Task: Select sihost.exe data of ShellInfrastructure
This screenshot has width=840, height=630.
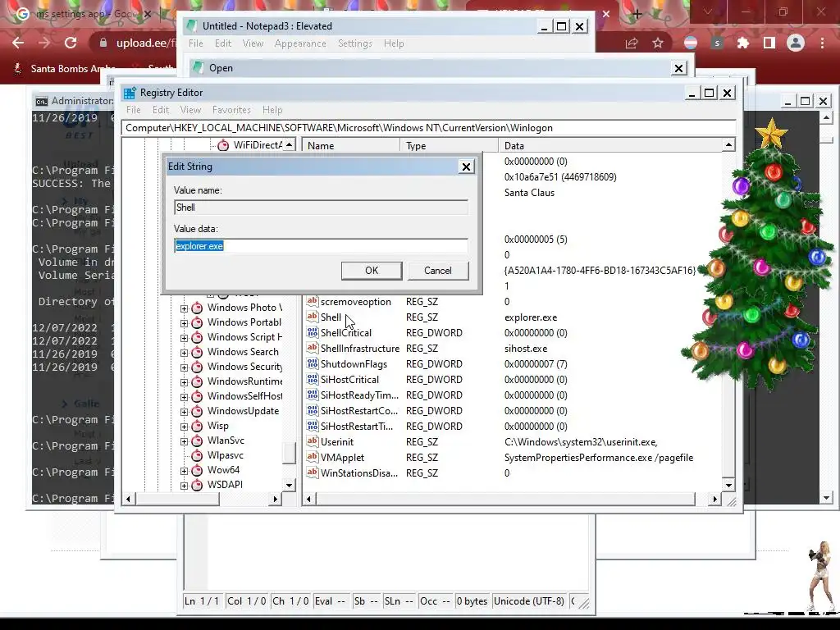Action: tap(526, 348)
